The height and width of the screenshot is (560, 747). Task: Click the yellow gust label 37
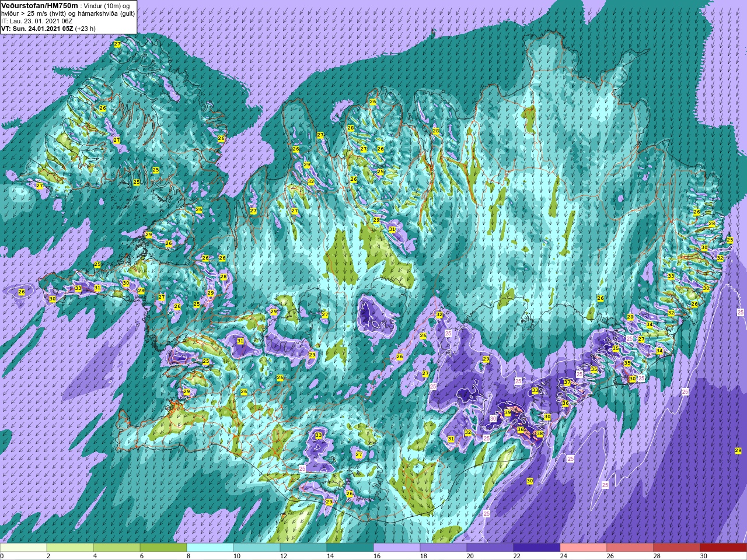click(x=567, y=383)
